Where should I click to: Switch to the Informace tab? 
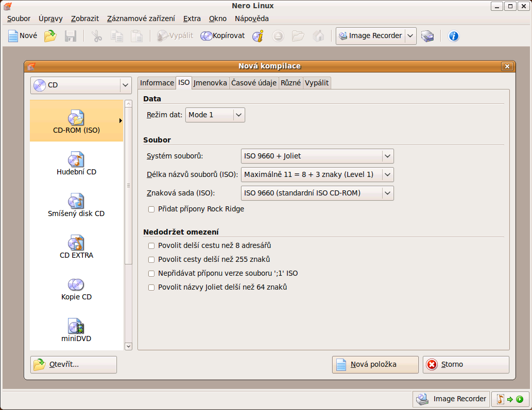click(x=157, y=83)
